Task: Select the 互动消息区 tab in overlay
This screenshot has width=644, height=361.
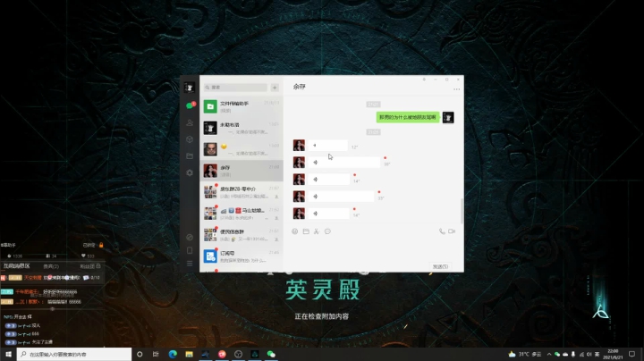Action: tap(16, 265)
